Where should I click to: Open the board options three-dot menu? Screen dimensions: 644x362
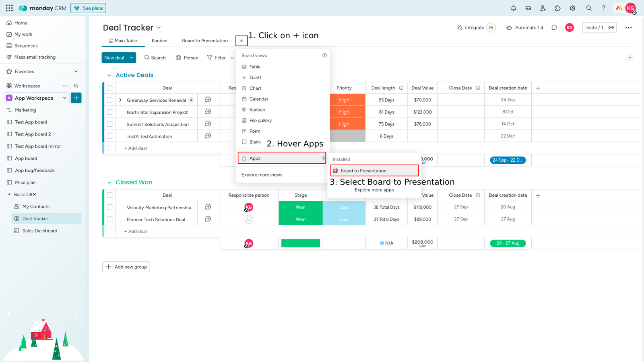point(628,27)
